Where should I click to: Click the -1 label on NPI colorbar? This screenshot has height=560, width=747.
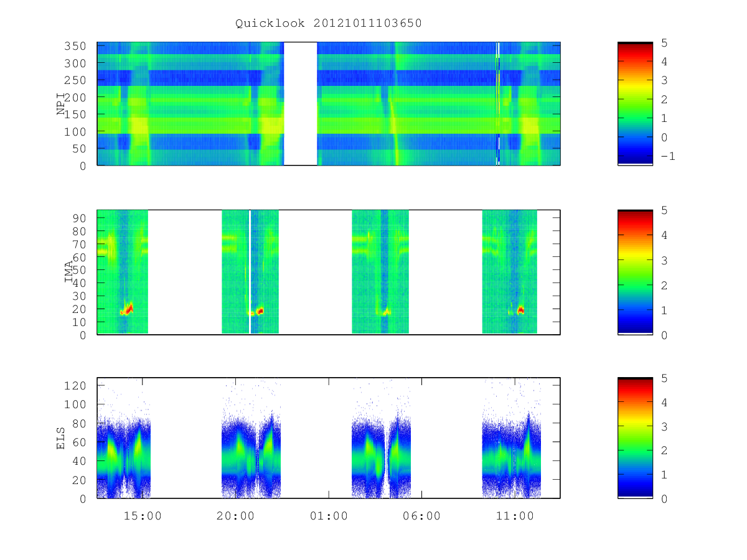(x=667, y=156)
